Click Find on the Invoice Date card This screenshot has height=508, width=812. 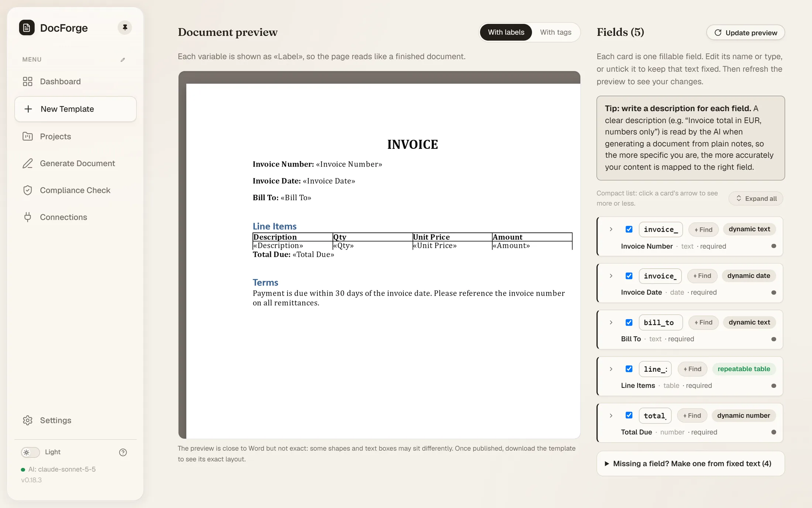(x=702, y=276)
